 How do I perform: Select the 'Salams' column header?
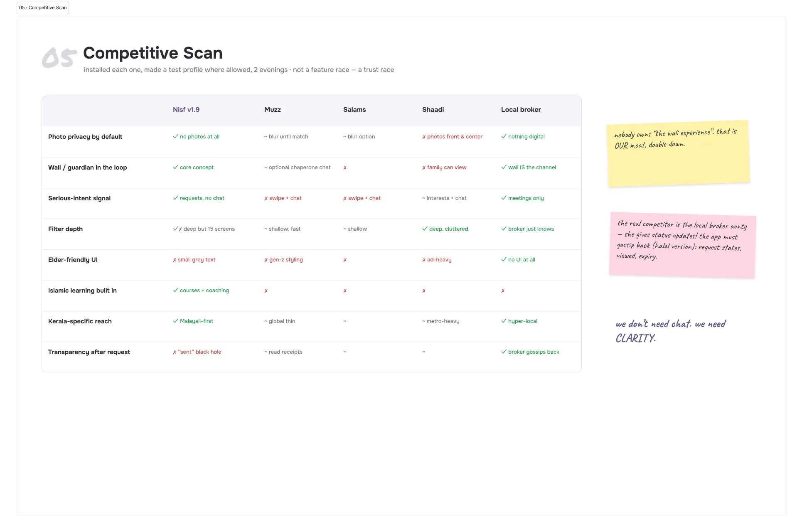[x=354, y=110]
